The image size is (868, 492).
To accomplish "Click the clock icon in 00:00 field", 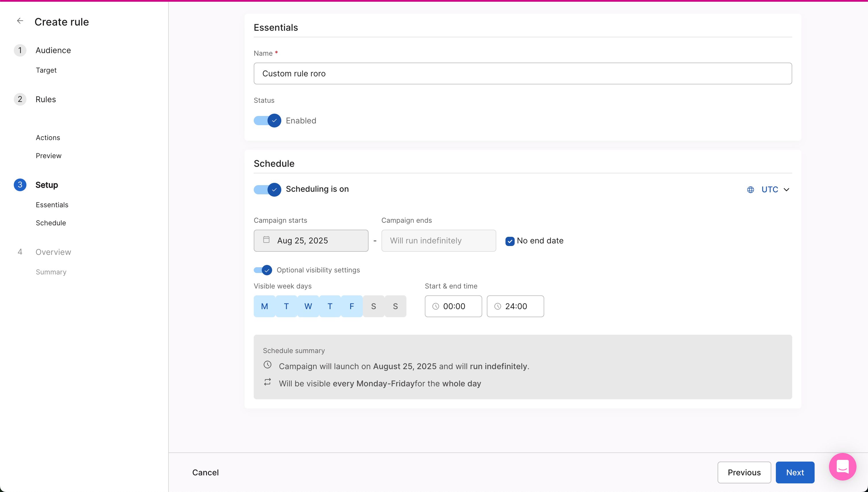I will [x=436, y=306].
